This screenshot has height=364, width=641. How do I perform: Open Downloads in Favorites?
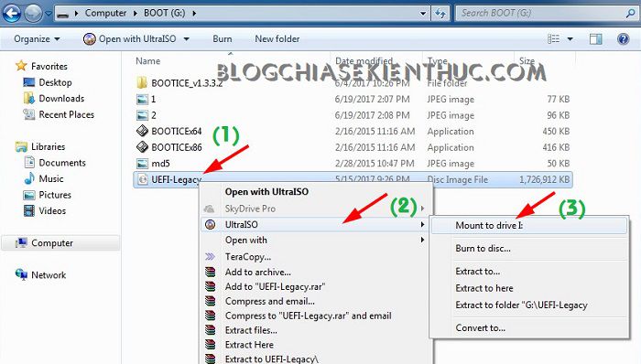[61, 99]
